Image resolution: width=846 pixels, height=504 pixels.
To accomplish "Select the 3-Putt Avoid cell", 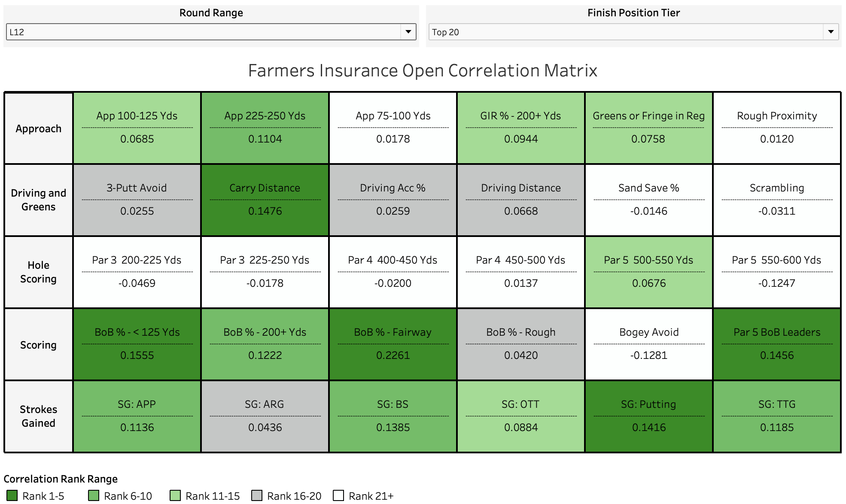I will point(137,200).
